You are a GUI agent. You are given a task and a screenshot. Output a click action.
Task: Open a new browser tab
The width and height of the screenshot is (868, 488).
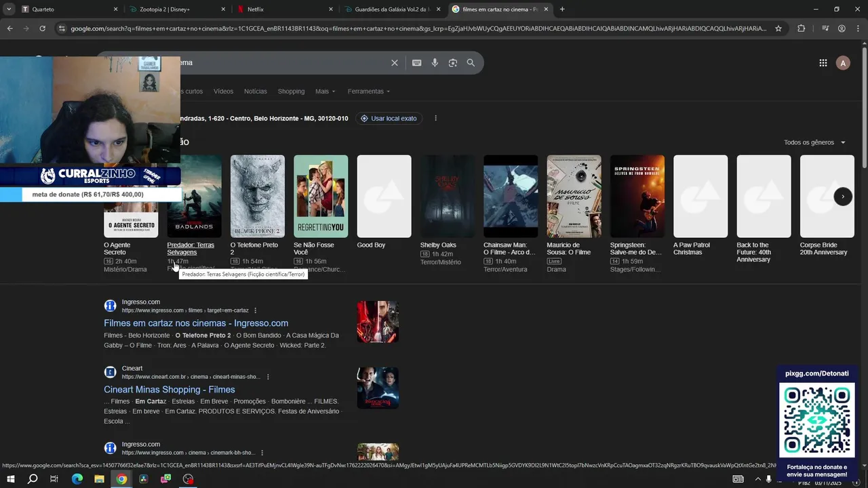[562, 9]
